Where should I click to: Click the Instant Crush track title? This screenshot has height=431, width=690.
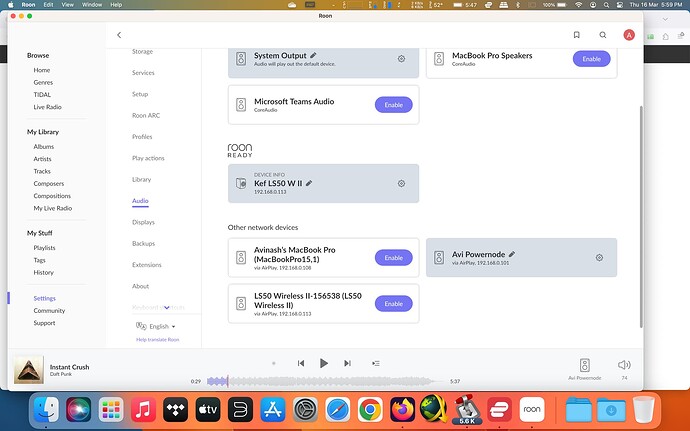[70, 367]
